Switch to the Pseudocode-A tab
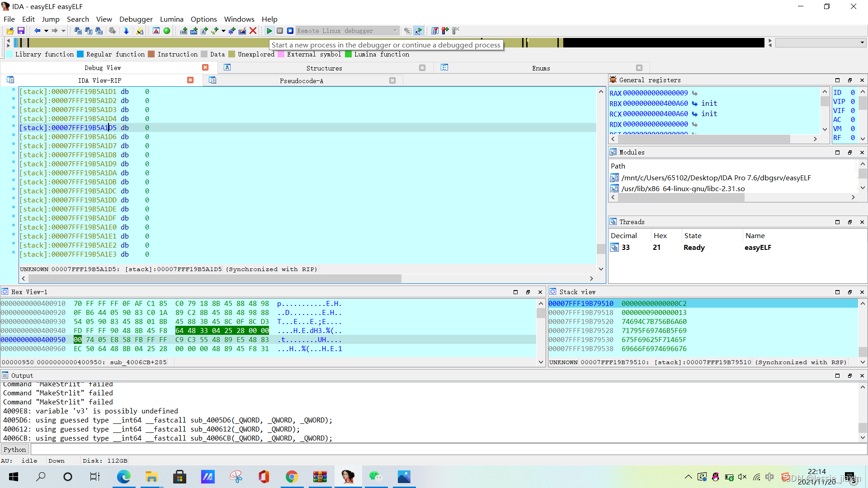868x488 pixels. 301,80
